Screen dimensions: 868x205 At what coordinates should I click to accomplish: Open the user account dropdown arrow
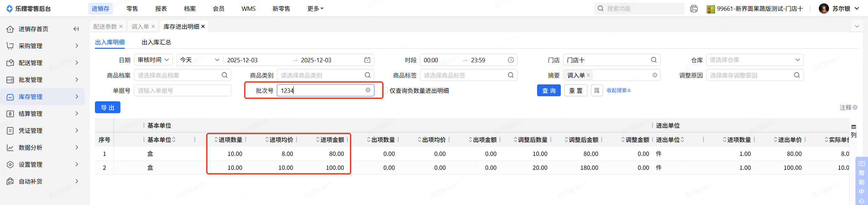pos(857,8)
